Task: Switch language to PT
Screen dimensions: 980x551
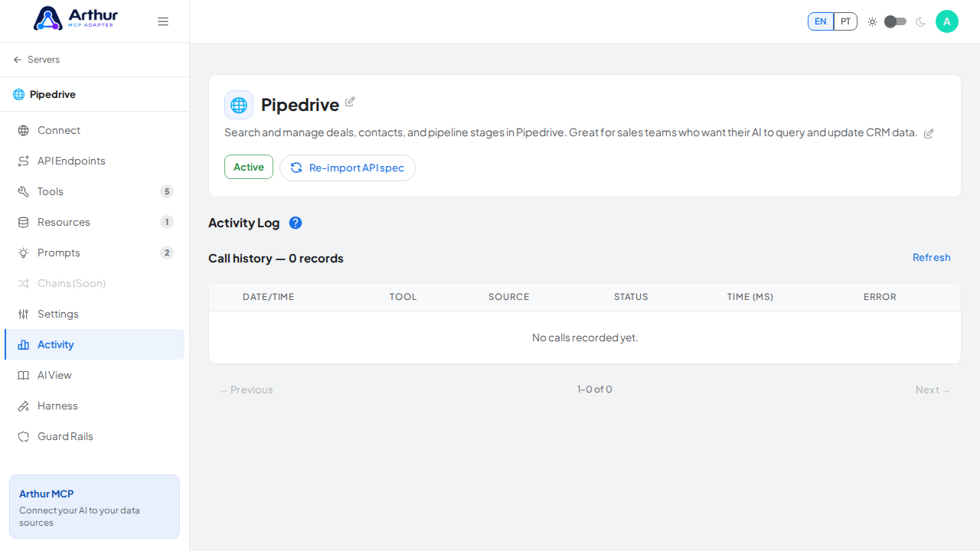Action: pyautogui.click(x=845, y=21)
